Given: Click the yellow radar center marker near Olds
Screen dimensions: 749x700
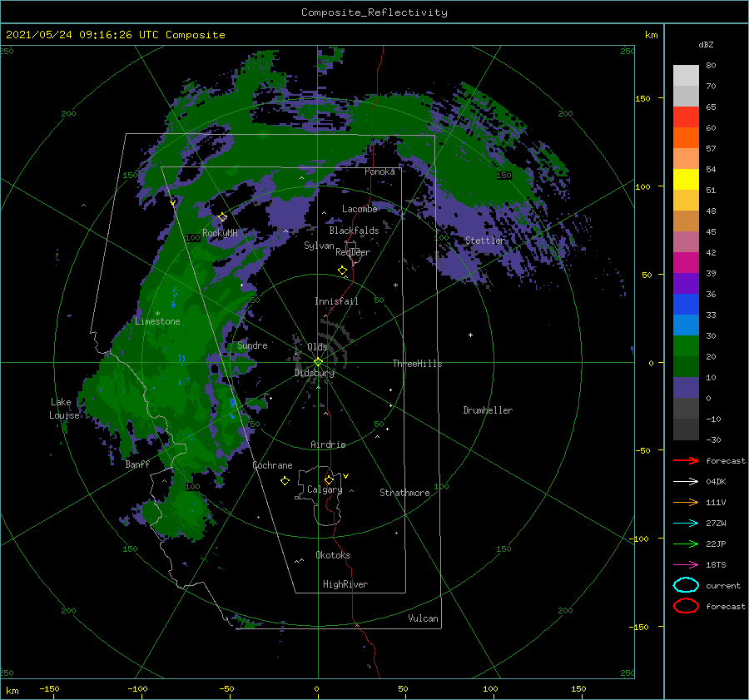Looking at the screenshot, I should pyautogui.click(x=318, y=362).
